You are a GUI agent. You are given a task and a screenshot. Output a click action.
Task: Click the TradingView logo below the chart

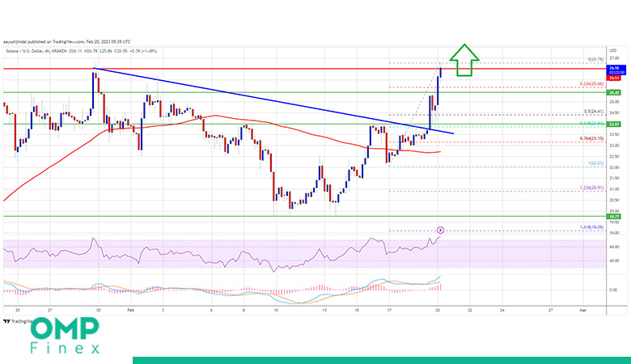point(17,321)
